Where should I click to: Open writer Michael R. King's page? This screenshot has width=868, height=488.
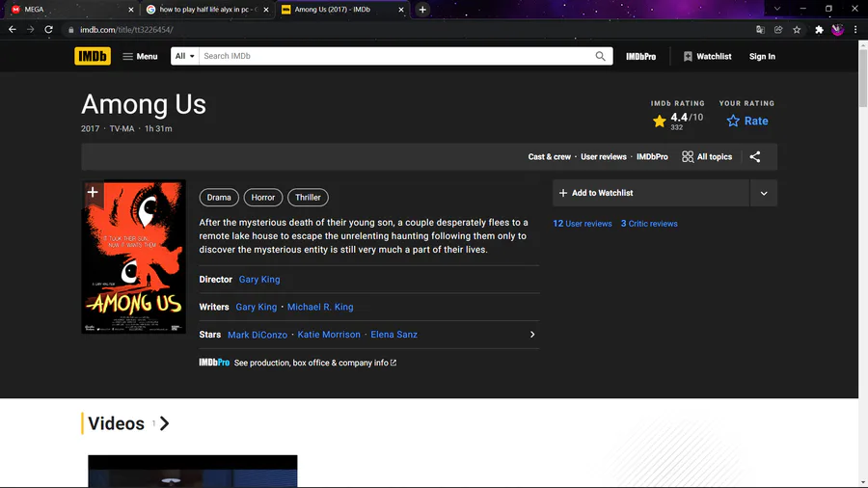point(320,307)
